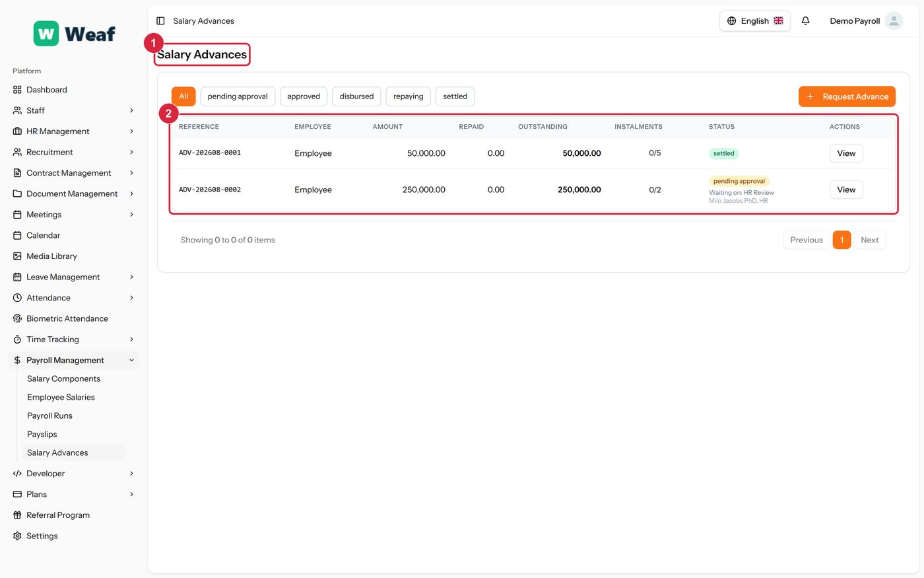The width and height of the screenshot is (924, 578).
Task: Open Payroll Runs page
Action: 49,415
